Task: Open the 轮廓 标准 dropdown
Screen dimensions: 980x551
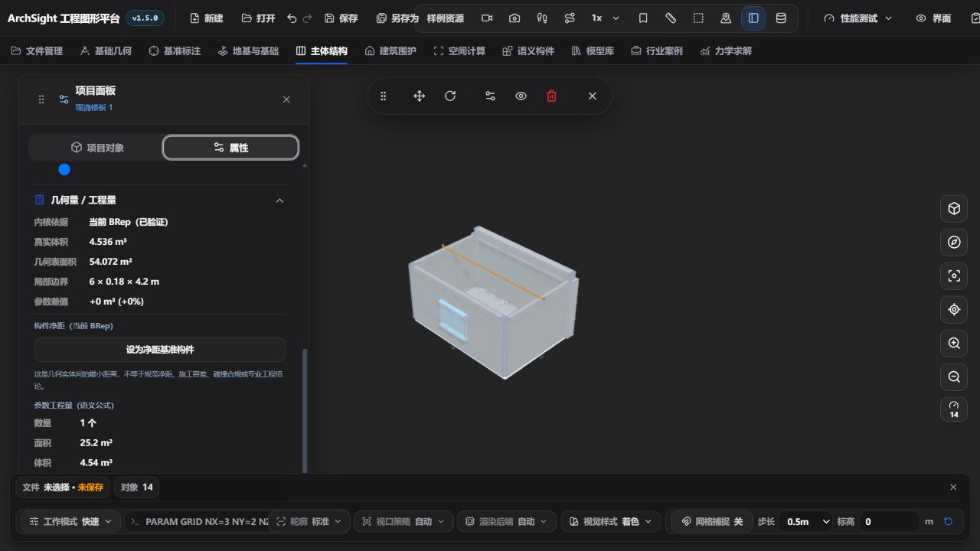Action: 308,521
